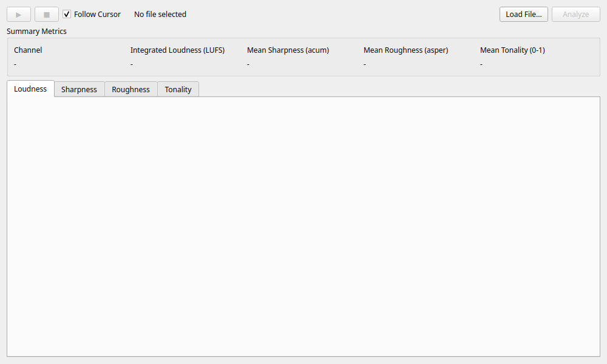Click the dash value under Integrated Loudness
Screen dimensions: 607x364
pyautogui.click(x=132, y=64)
